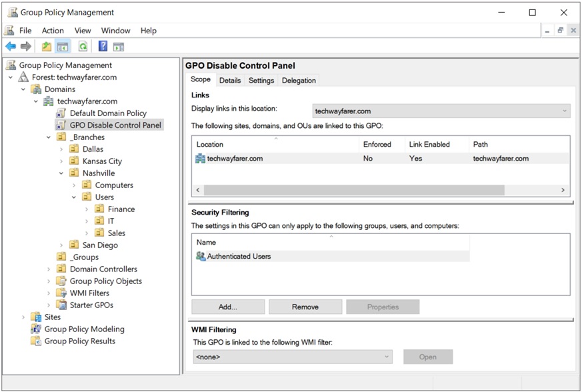The height and width of the screenshot is (392, 582).
Task: Click the Links list horizontal scrollbar right arrow
Action: [563, 190]
